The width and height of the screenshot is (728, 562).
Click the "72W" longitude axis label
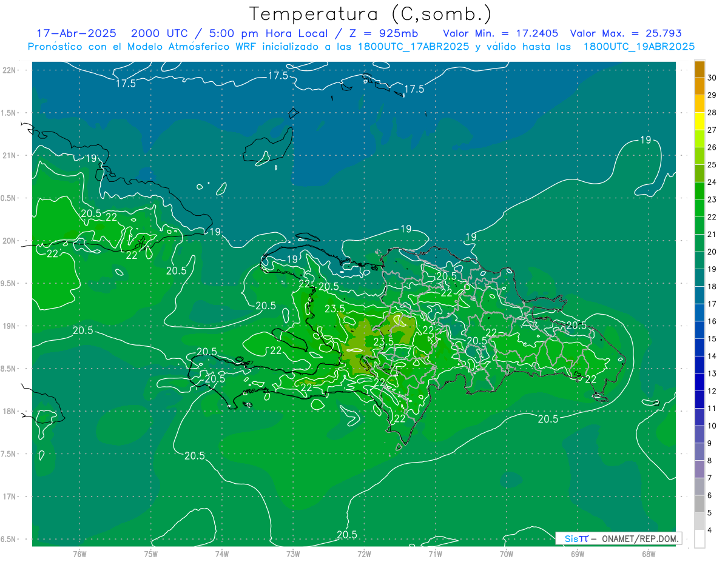(x=364, y=554)
